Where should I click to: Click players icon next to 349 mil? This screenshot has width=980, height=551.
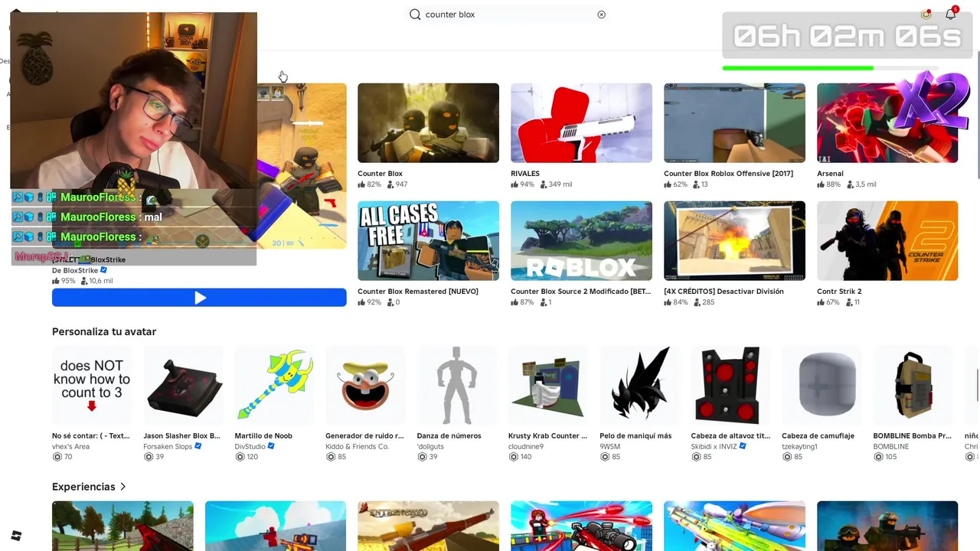(544, 184)
